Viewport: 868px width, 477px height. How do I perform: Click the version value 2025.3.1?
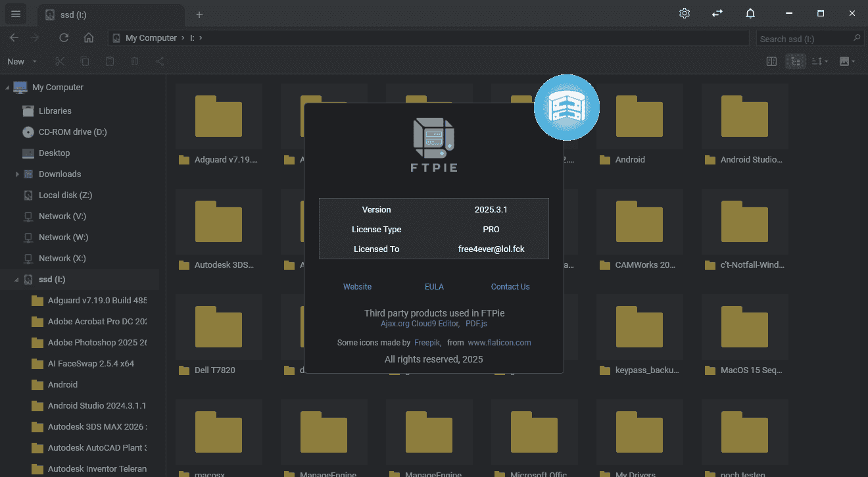click(491, 210)
